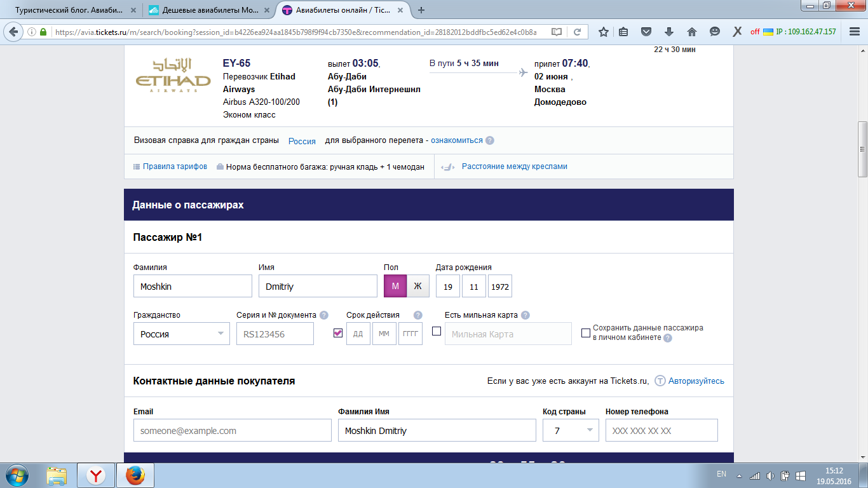Open the downloads arrow icon
Image resolution: width=868 pixels, height=488 pixels.
point(669,32)
